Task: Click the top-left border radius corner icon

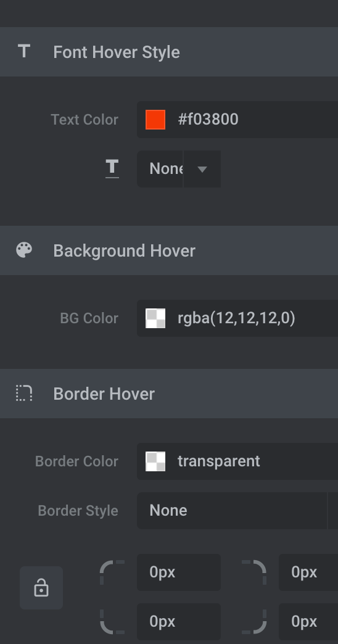Action: (112, 572)
